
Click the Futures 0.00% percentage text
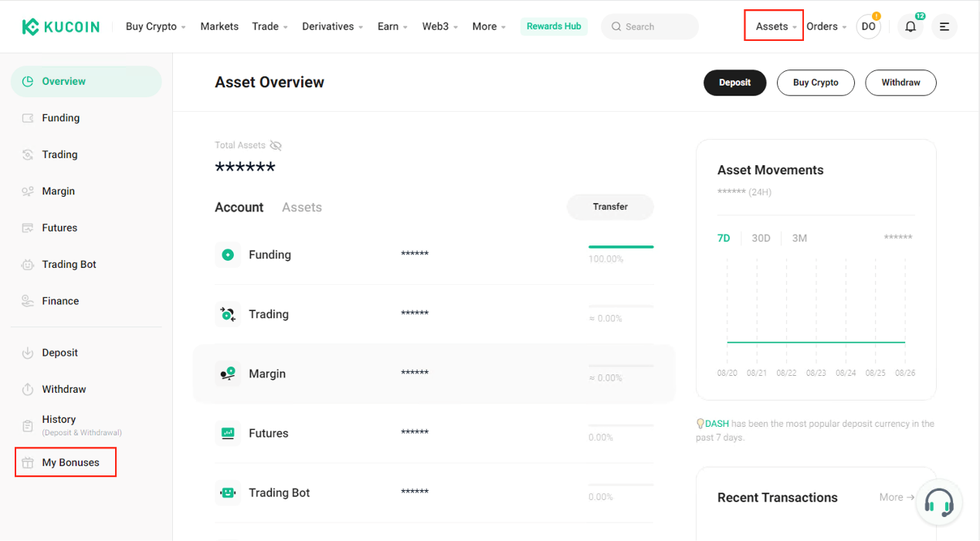[x=601, y=438]
